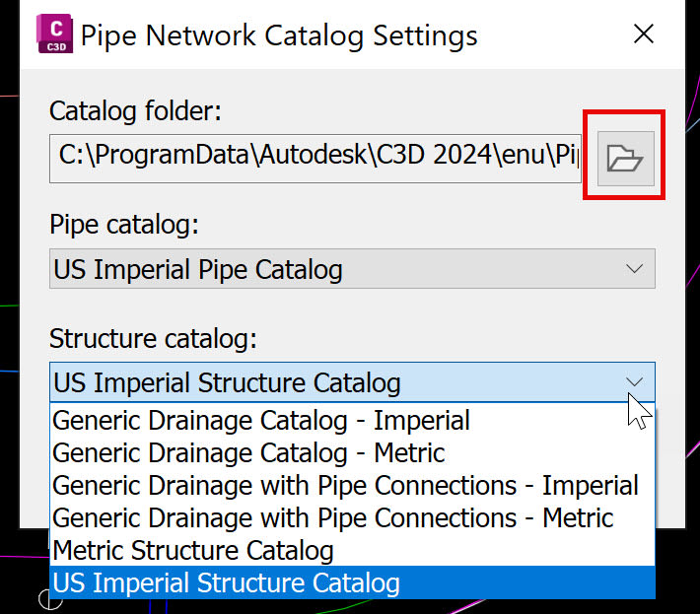The image size is (700, 614).
Task: Click the "Structure catalog:" label
Action: [153, 338]
